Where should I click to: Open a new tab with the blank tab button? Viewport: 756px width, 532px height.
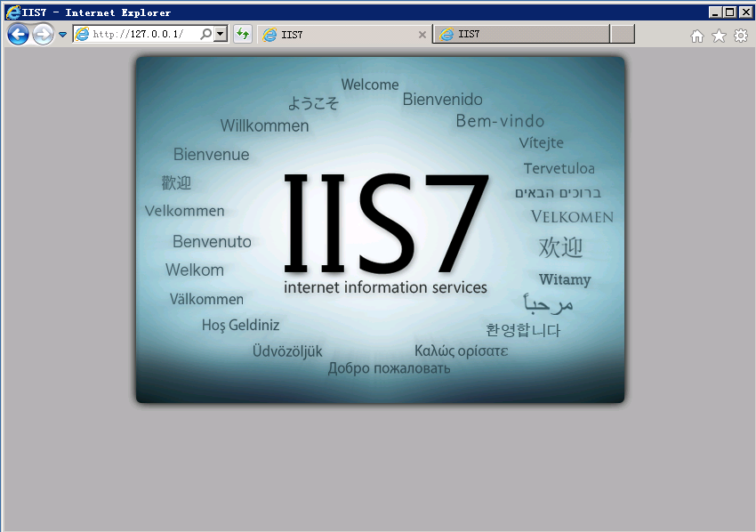622,34
